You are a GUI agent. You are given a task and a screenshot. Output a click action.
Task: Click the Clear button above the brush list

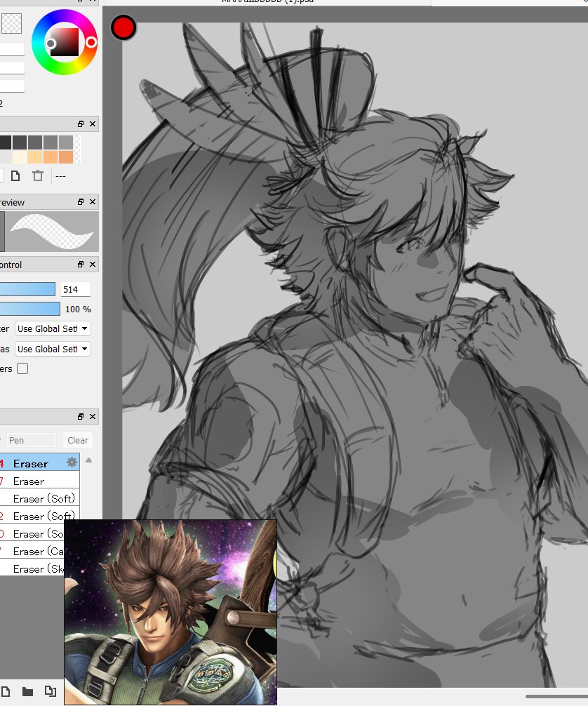[x=77, y=440]
